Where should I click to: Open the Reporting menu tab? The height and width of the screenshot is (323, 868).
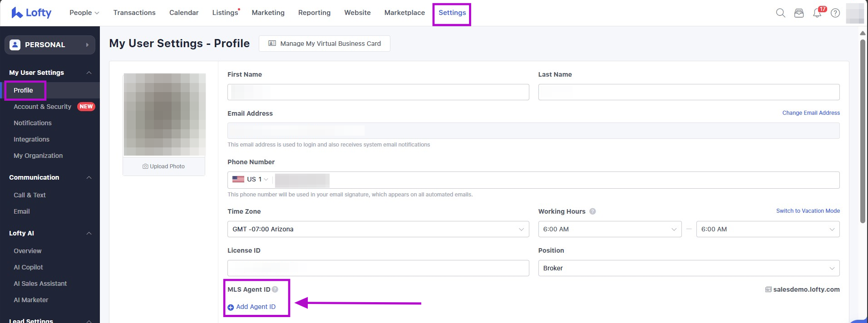pyautogui.click(x=314, y=13)
